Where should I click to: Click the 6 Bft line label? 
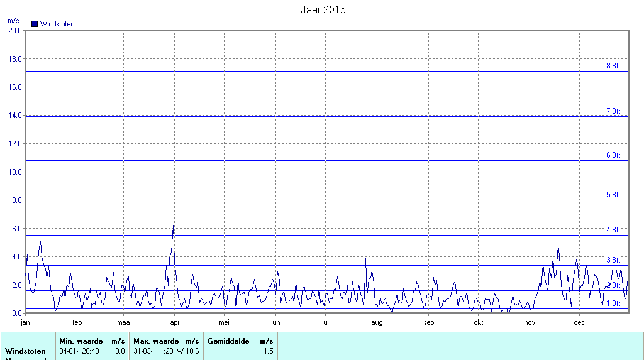click(613, 155)
